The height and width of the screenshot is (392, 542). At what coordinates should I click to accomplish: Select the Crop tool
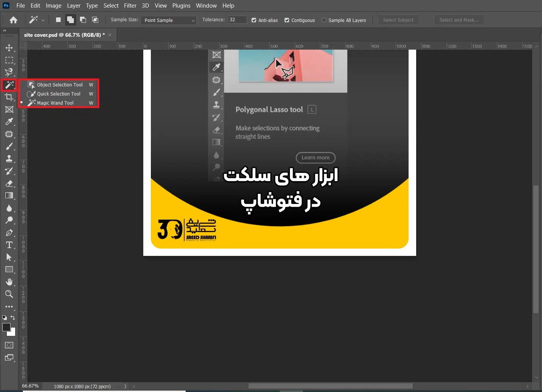pyautogui.click(x=9, y=97)
